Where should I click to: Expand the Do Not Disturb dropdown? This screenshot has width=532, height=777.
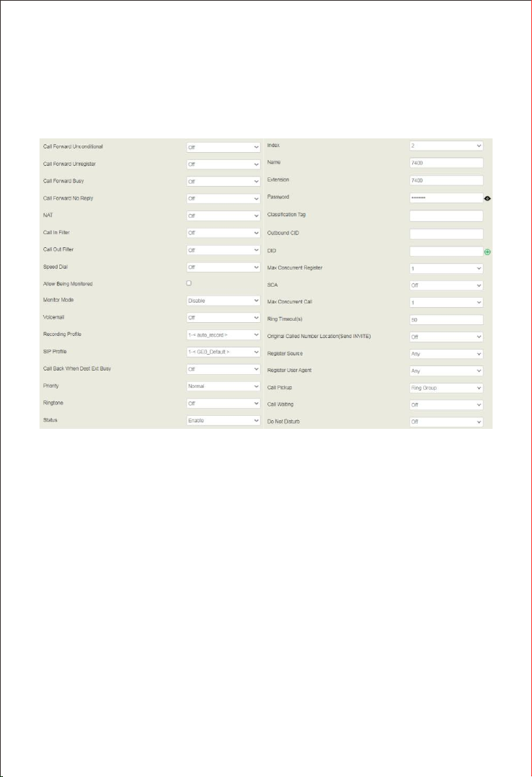(445, 422)
